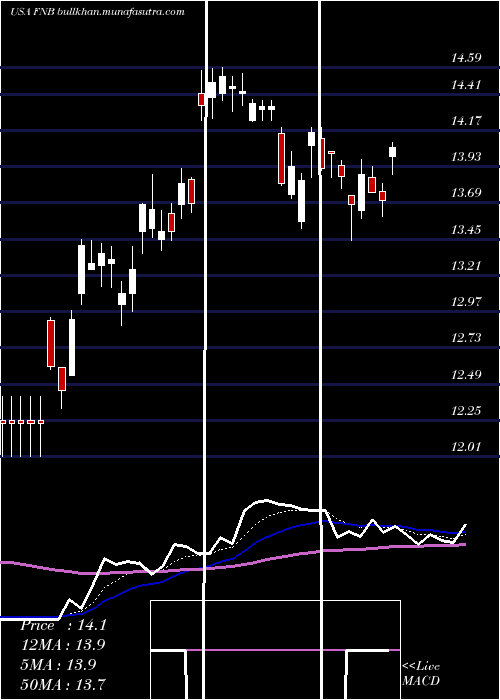Viewport: 500px width, 700px height.
Task: Click the 50MA : 13.7 readout
Action: 63,684
